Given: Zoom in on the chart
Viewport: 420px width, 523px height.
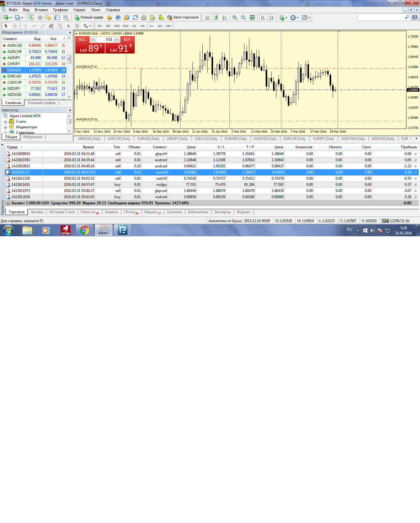Looking at the screenshot, I should [235, 18].
